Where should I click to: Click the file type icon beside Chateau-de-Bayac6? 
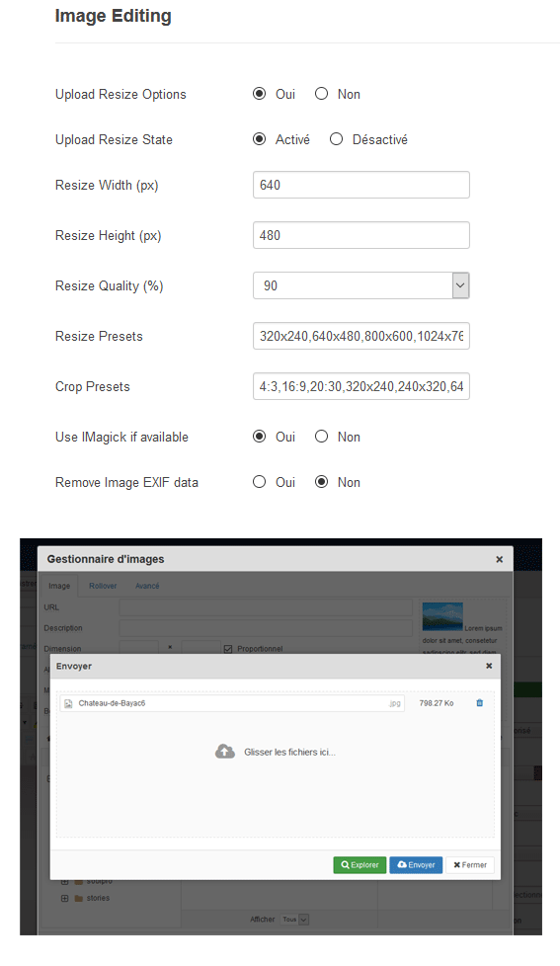tap(68, 703)
